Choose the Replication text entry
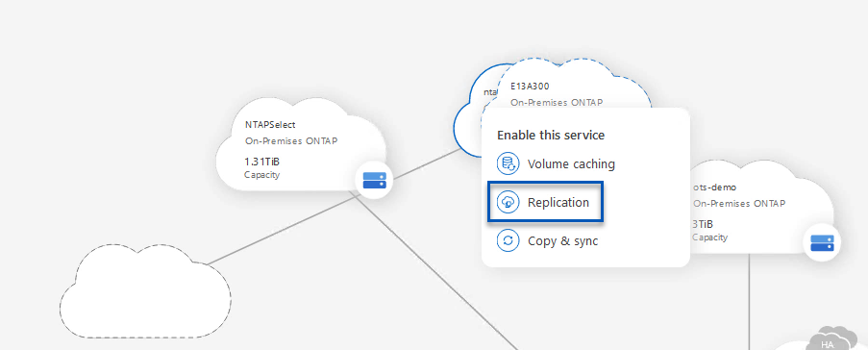This screenshot has width=868, height=350. click(x=558, y=203)
